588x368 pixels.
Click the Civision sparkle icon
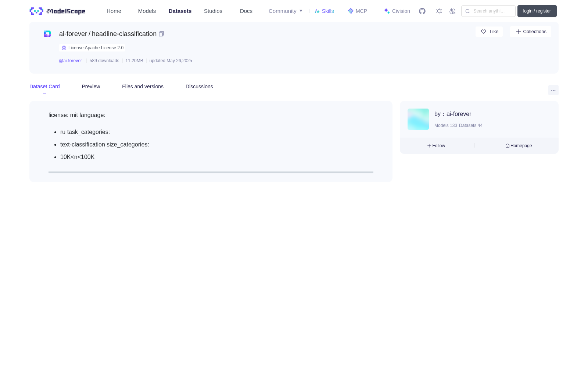tap(387, 11)
